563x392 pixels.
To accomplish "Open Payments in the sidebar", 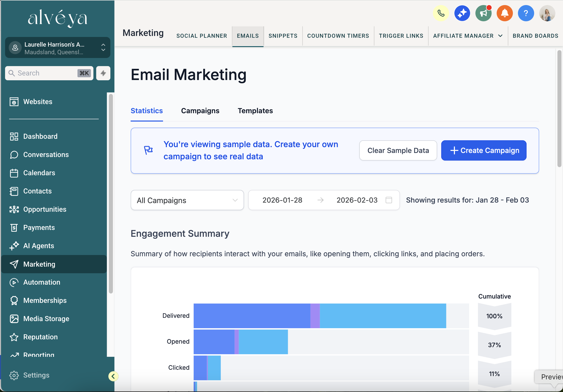I will tap(54, 228).
